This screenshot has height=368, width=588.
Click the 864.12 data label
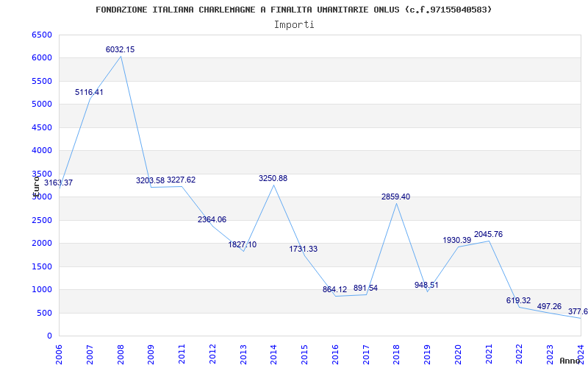click(x=334, y=289)
